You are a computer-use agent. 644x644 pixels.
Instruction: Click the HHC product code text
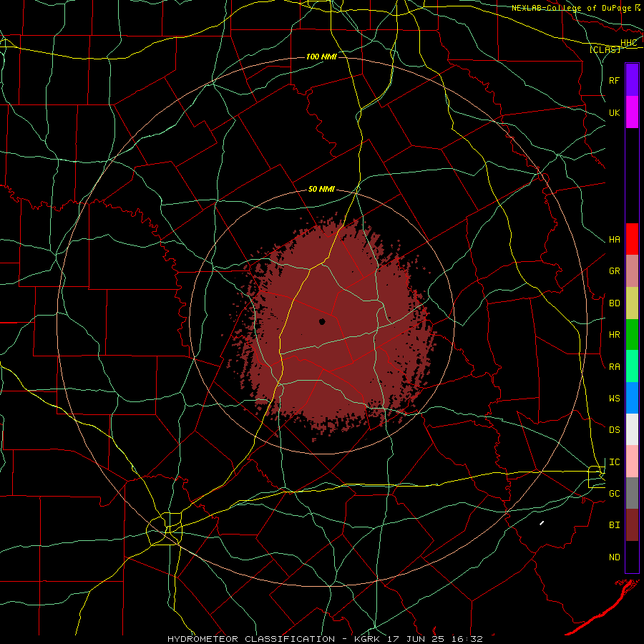(x=628, y=43)
